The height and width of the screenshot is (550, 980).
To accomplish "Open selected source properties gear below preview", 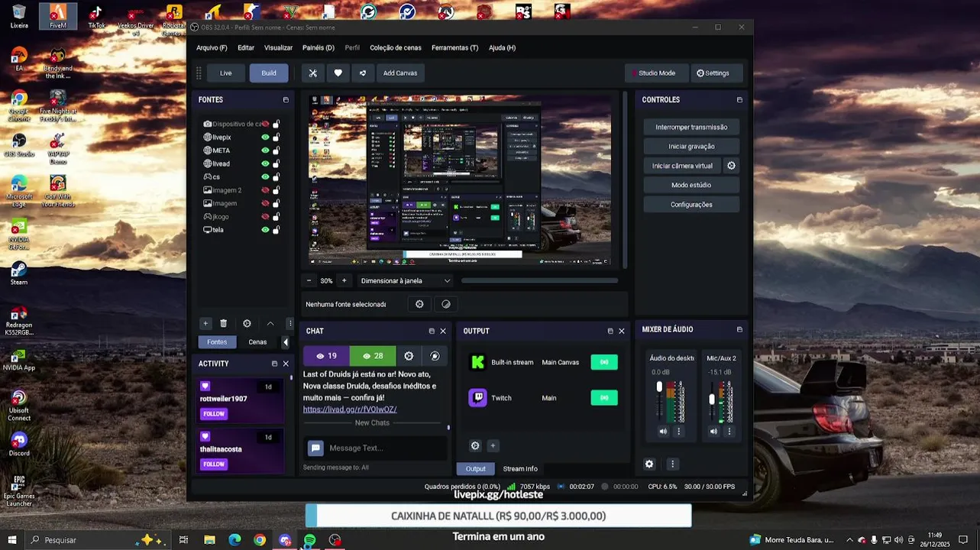I will (419, 304).
